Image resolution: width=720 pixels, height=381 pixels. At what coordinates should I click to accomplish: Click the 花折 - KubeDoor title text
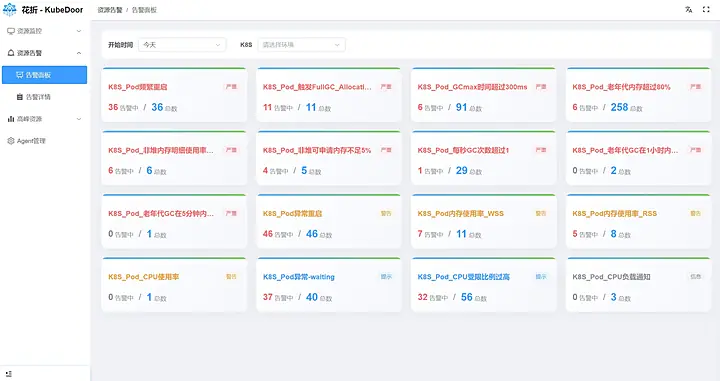[52, 10]
